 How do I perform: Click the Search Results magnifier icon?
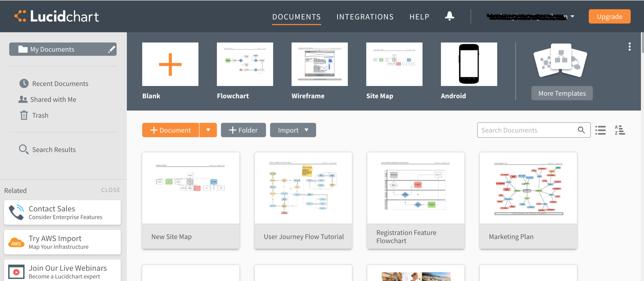[24, 149]
